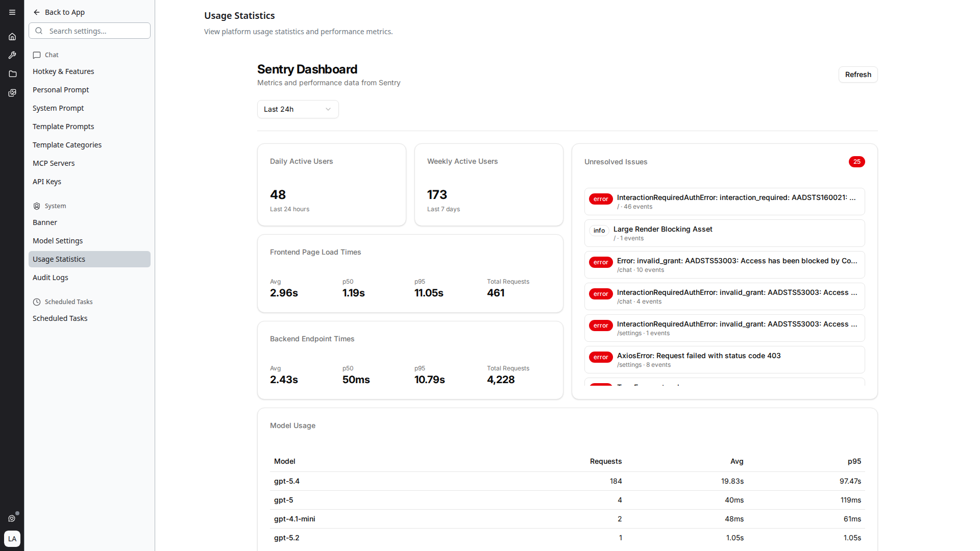Open the Error: invalid_grant /chat issue
The width and height of the screenshot is (980, 551).
[724, 265]
